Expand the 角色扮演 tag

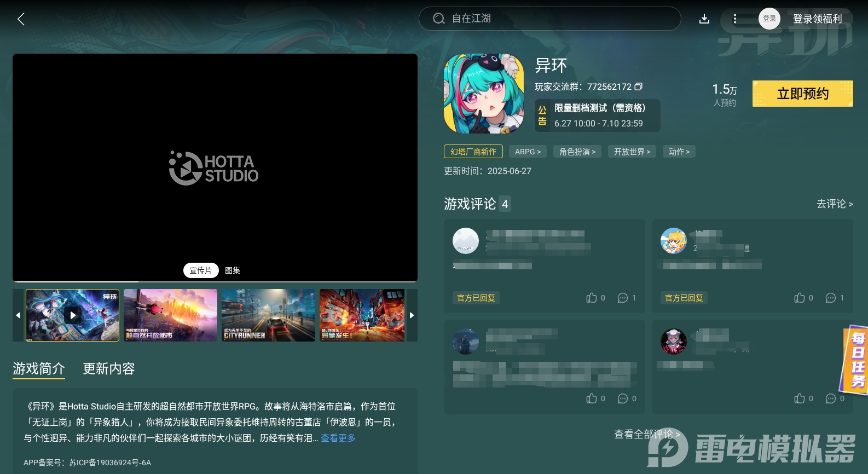click(x=577, y=152)
